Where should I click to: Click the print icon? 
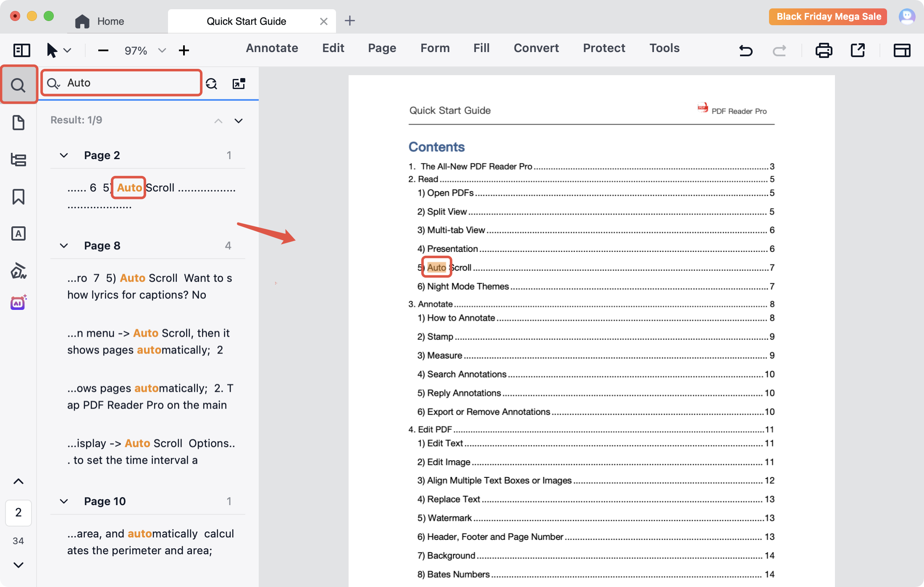824,50
